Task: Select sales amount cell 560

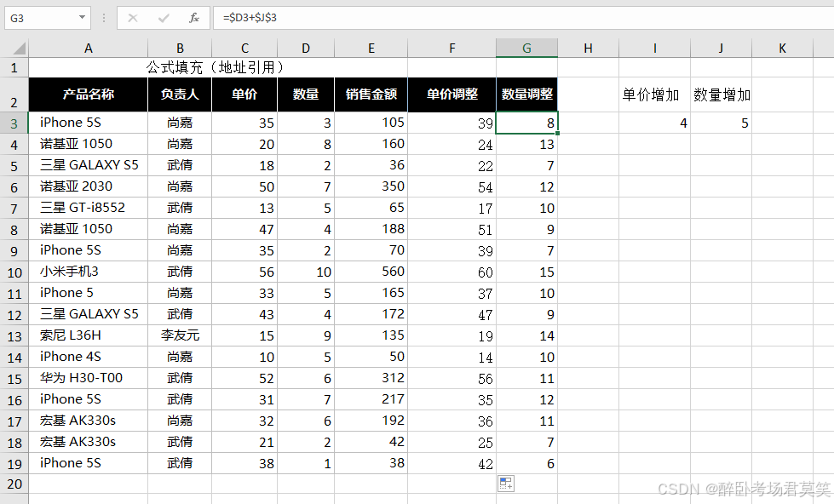Action: [371, 272]
